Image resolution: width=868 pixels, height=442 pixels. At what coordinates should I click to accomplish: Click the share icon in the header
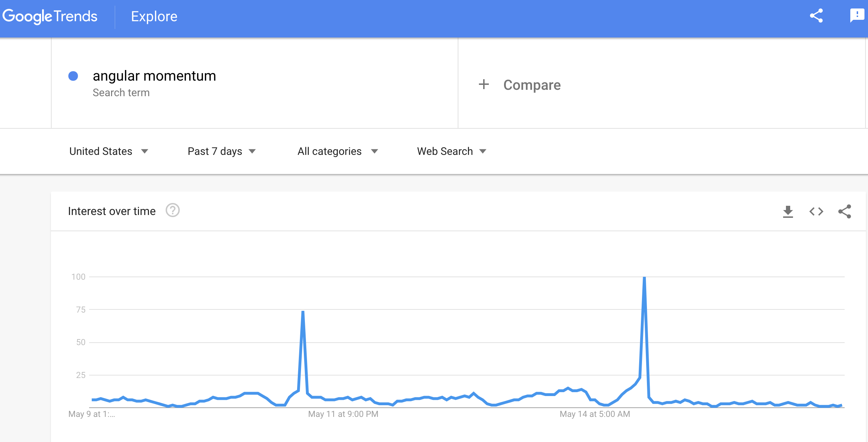click(x=816, y=16)
